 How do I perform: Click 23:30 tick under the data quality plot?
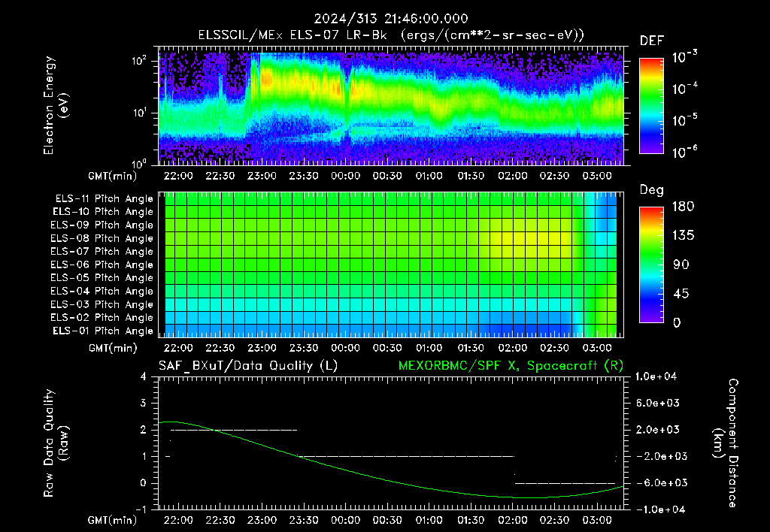click(304, 520)
